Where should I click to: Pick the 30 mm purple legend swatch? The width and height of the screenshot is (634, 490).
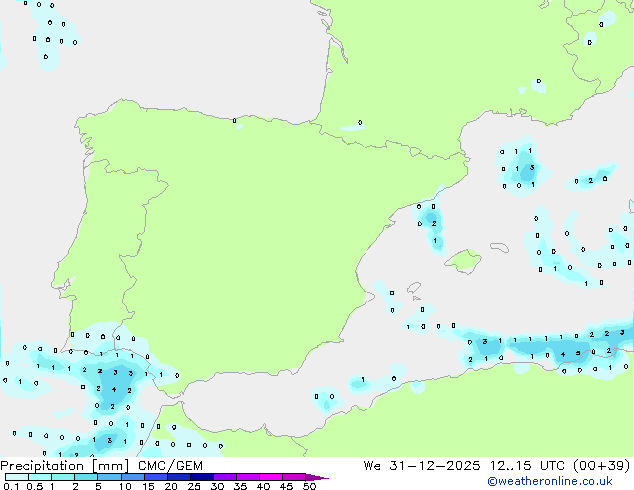(x=224, y=477)
